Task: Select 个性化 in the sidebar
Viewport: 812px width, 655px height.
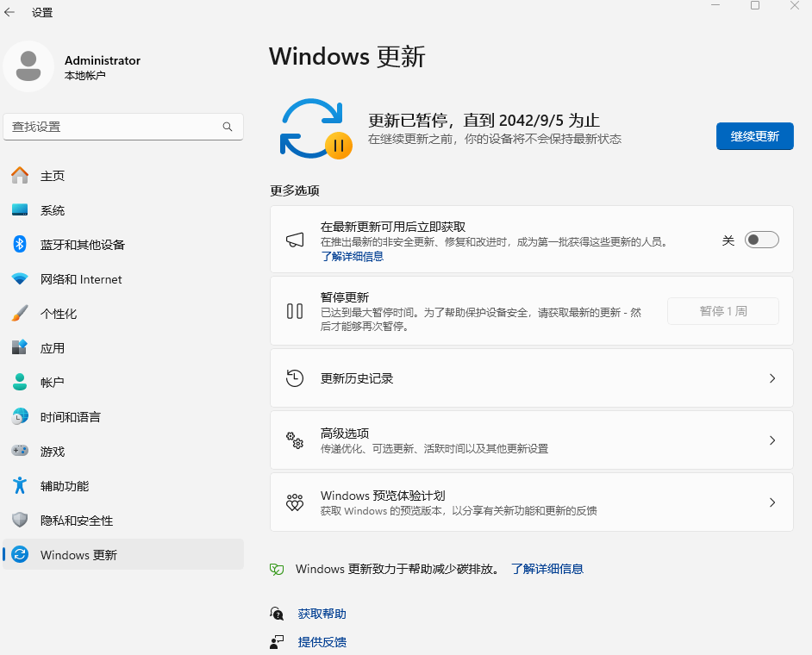Action: [123, 313]
